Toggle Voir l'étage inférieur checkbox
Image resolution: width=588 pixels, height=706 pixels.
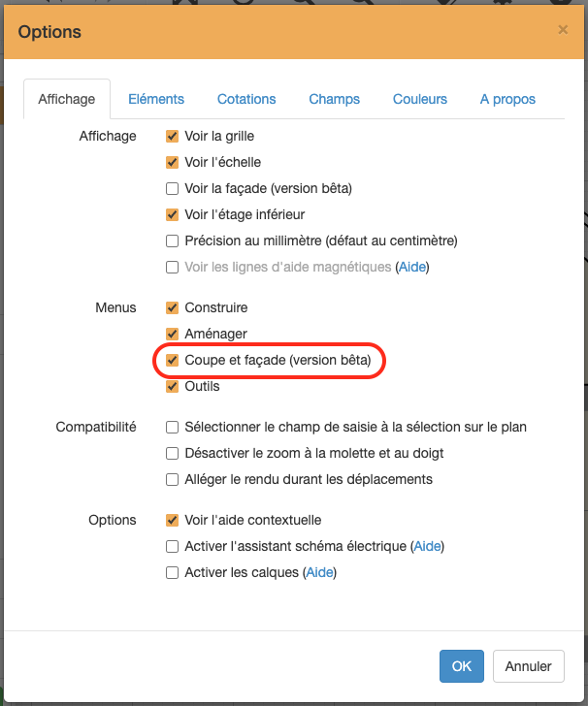tap(173, 215)
